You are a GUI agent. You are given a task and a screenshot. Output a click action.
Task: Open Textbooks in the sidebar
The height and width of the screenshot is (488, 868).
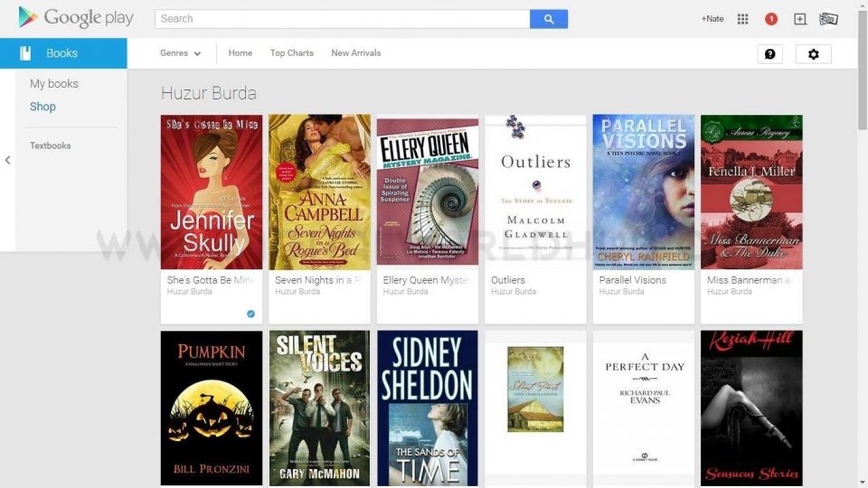coord(50,145)
